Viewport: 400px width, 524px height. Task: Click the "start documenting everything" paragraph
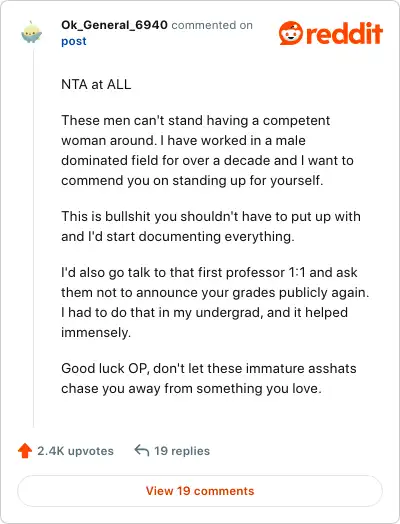[211, 227]
